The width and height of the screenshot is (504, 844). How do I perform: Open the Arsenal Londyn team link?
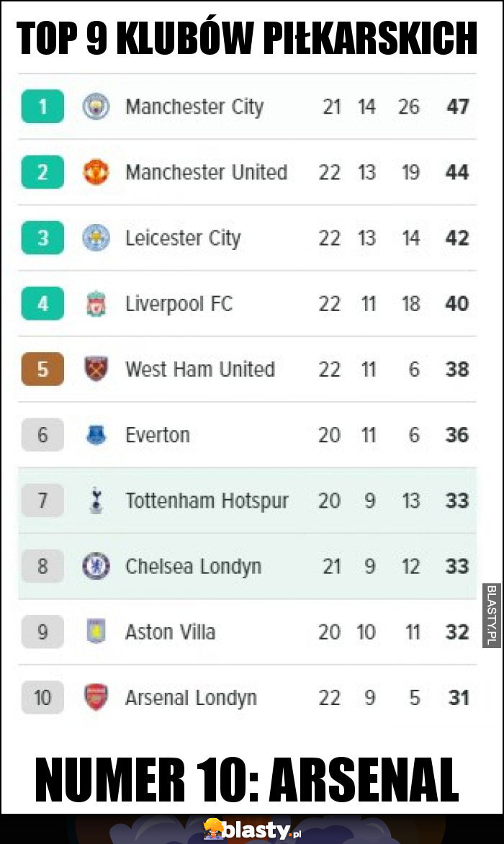(x=191, y=698)
